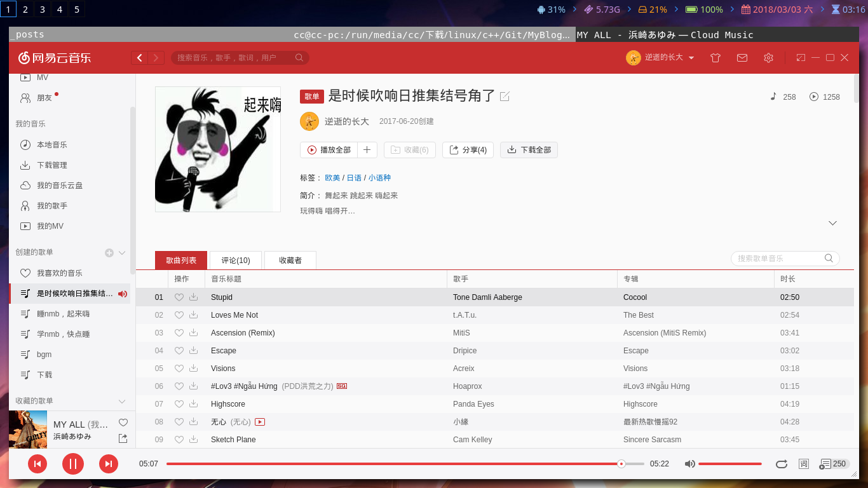Image resolution: width=868 pixels, height=488 pixels.
Task: Click the search magnifier in top bar
Action: click(x=299, y=58)
